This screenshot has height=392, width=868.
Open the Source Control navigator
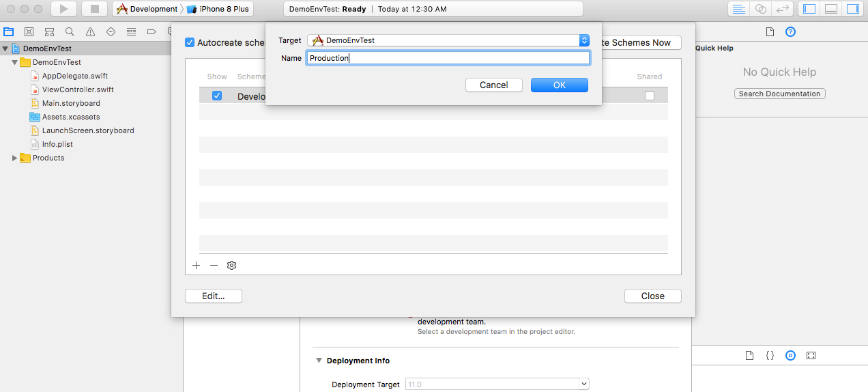click(x=29, y=31)
